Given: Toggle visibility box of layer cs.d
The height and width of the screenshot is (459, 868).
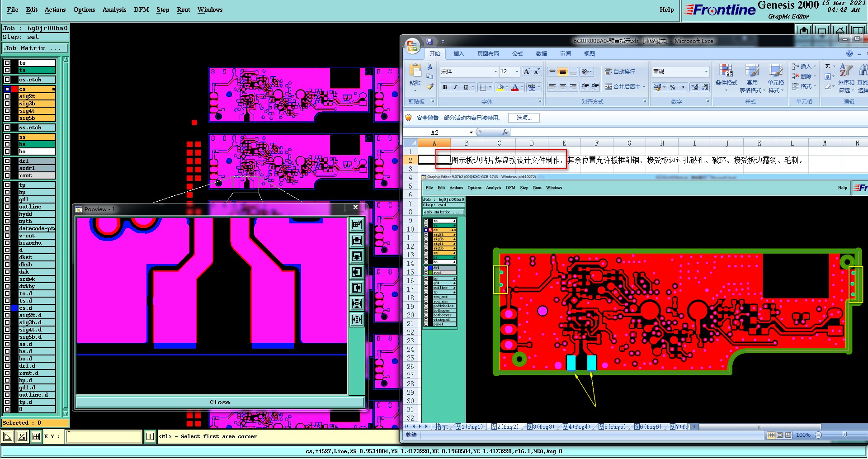Looking at the screenshot, I should point(7,308).
